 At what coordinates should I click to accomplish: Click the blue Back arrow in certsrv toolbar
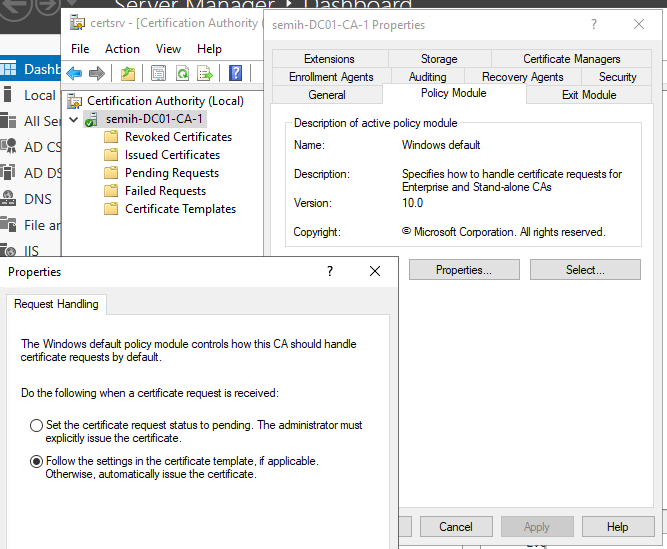[x=74, y=73]
